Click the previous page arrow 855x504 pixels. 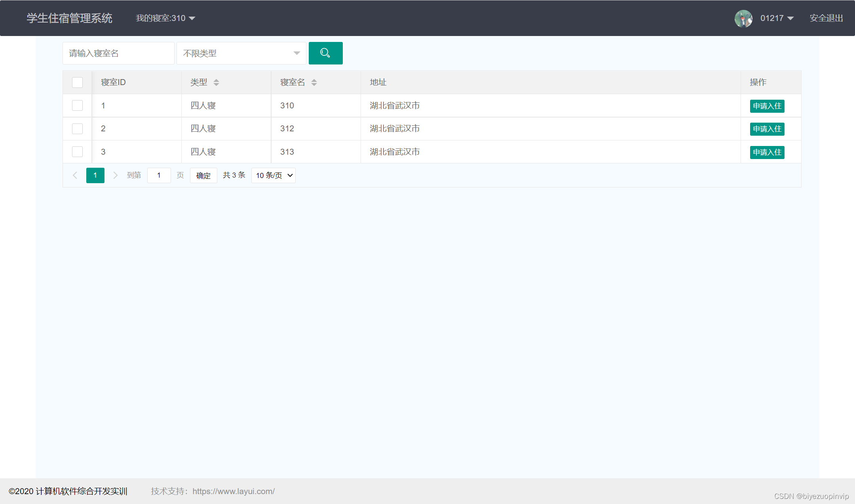[75, 175]
